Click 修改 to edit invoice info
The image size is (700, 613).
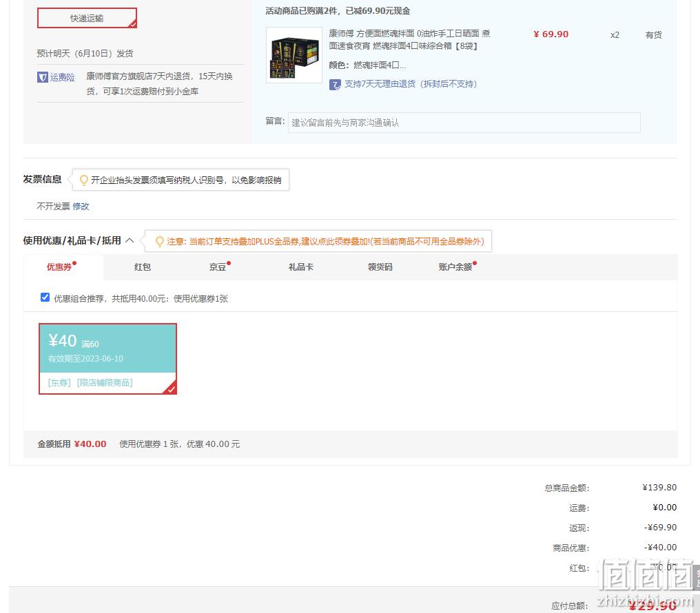tap(81, 206)
